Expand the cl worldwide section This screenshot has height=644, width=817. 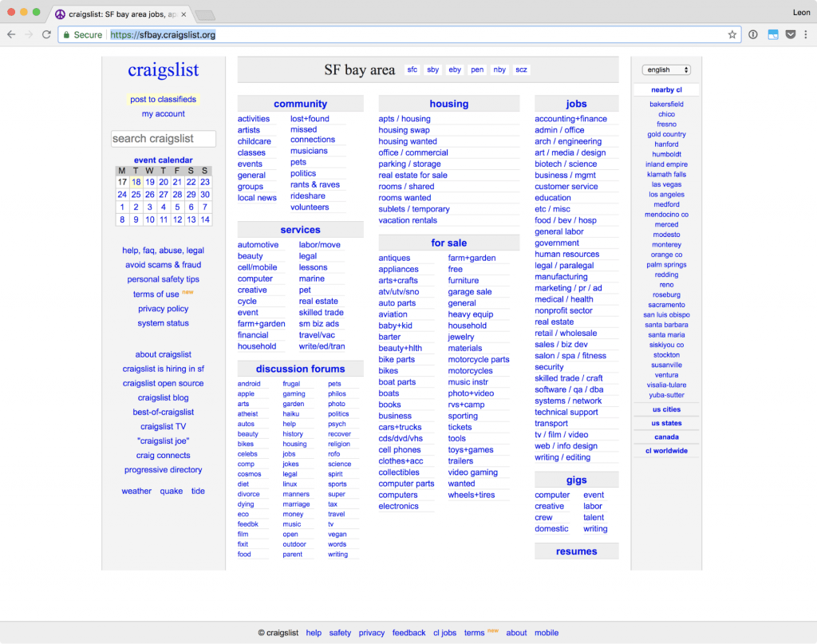(x=666, y=451)
